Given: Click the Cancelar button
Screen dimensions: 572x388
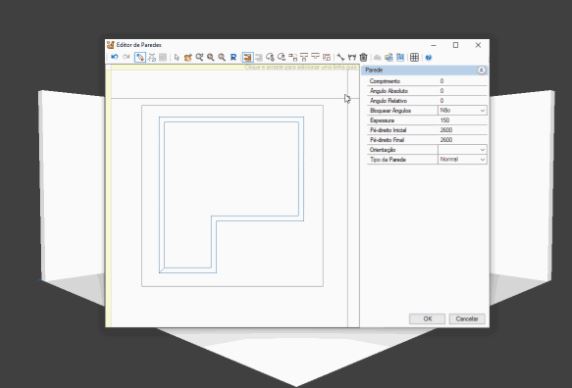Looking at the screenshot, I should tap(467, 319).
